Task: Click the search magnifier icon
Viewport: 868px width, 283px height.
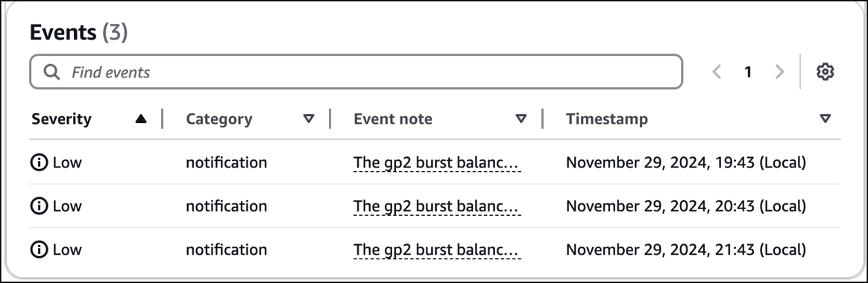Action: 51,71
